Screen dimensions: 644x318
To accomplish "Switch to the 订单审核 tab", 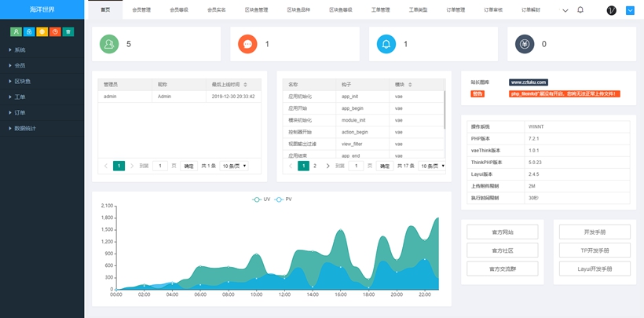I will click(x=493, y=10).
